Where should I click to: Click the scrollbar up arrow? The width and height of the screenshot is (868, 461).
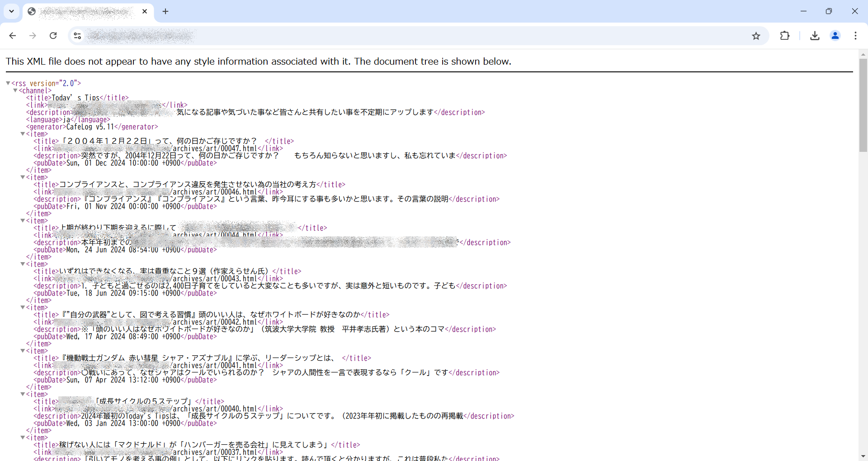pyautogui.click(x=863, y=54)
